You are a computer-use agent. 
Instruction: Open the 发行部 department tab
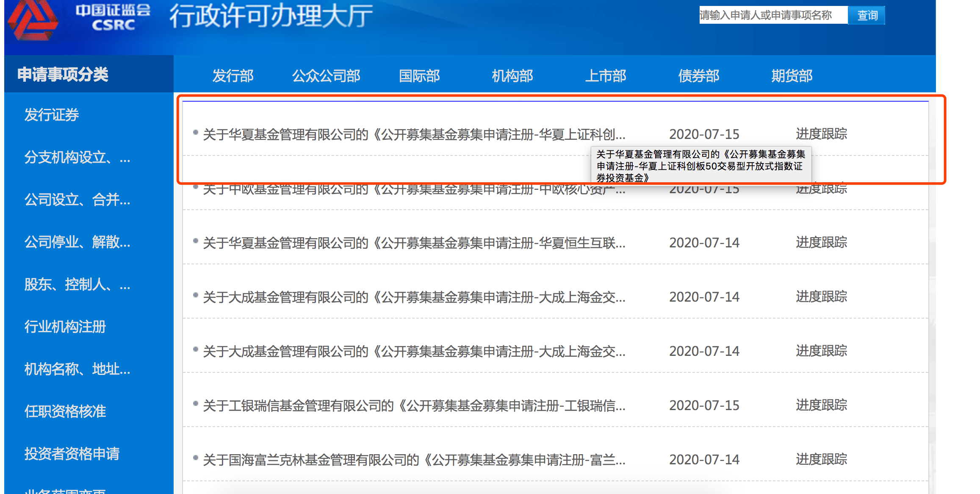[x=233, y=76]
